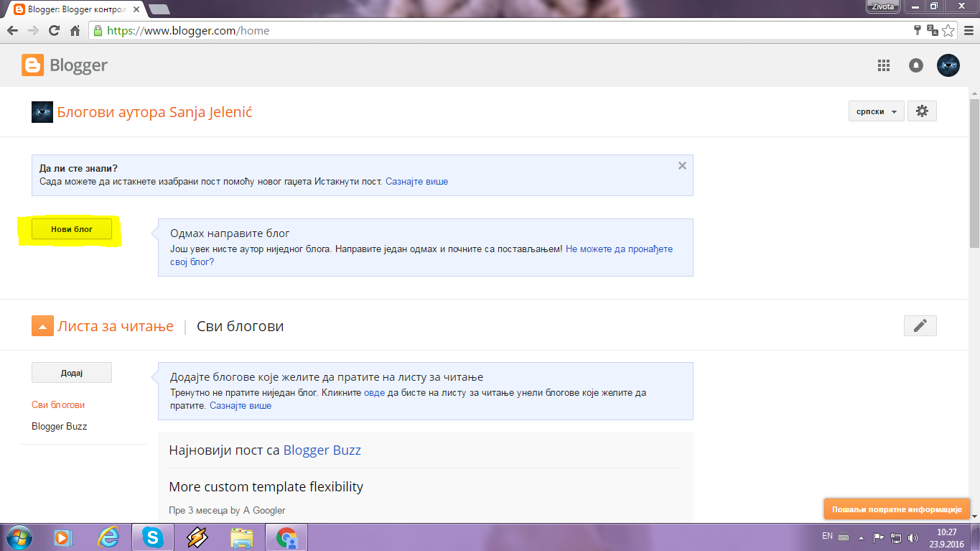Reload the page
Image resolution: width=980 pixels, height=551 pixels.
54,31
